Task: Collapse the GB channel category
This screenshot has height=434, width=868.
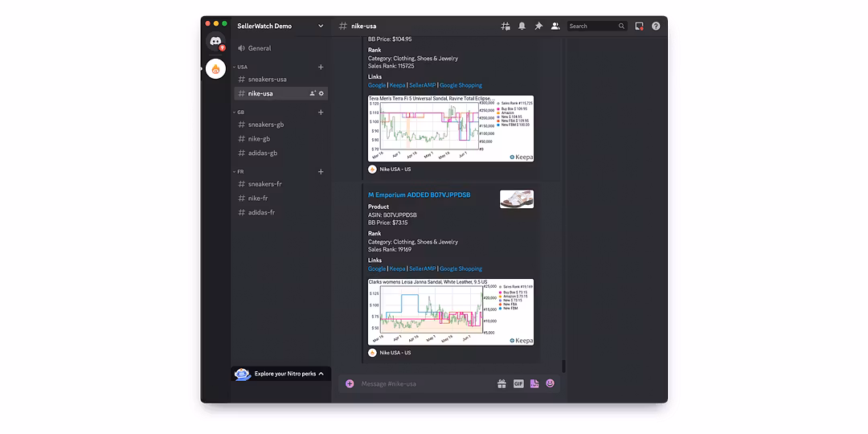Action: [x=240, y=113]
